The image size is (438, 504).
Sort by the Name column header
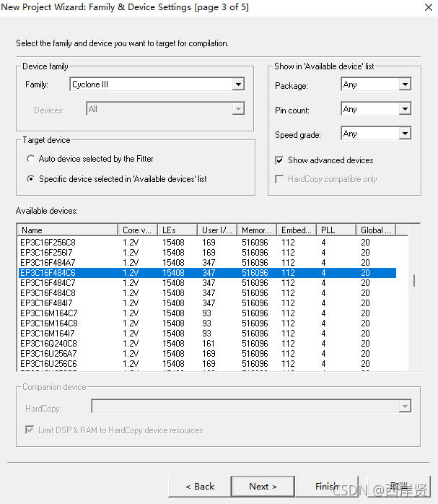[67, 230]
